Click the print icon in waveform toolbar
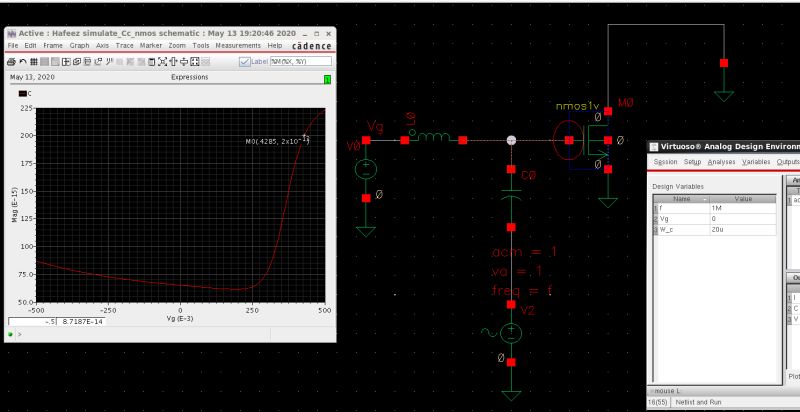This screenshot has height=412, width=800. 11,62
